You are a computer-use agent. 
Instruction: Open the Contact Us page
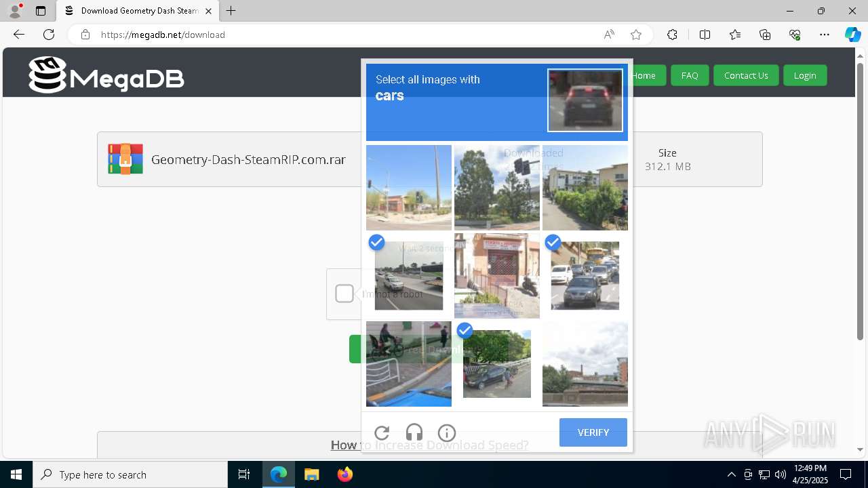tap(746, 75)
